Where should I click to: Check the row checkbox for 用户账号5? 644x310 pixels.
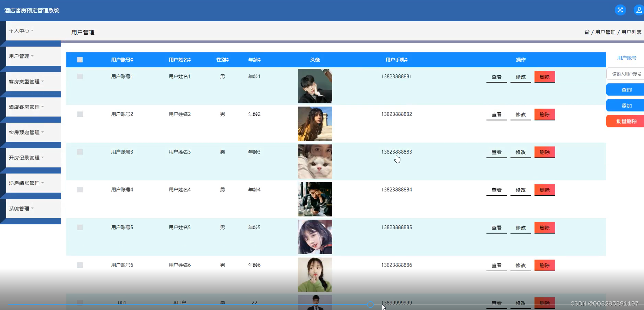(x=80, y=227)
